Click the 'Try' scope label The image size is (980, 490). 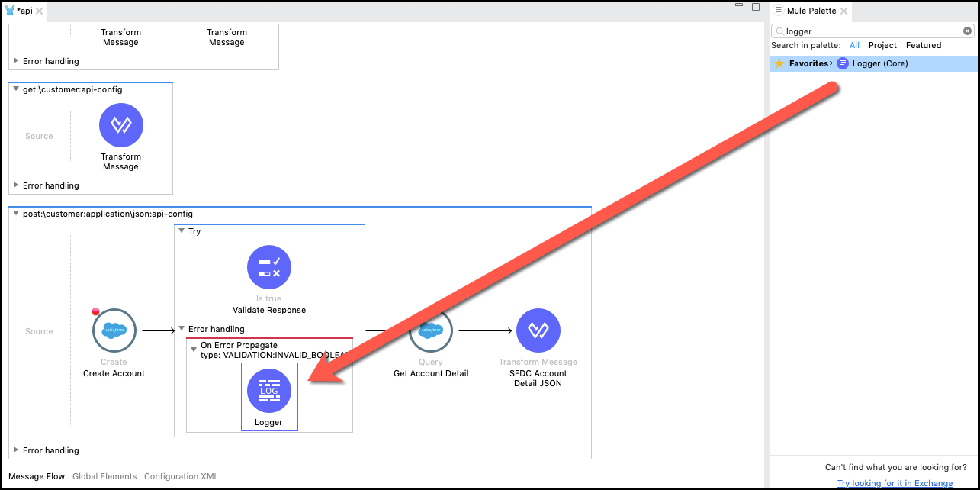pos(194,231)
